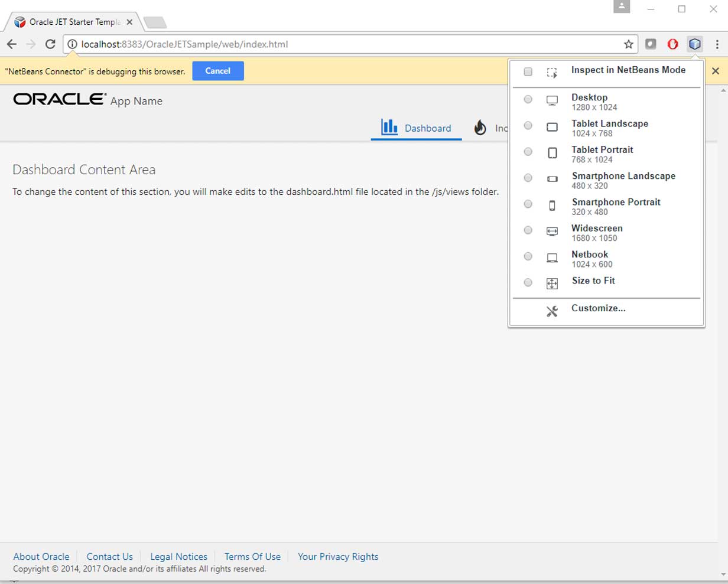
Task: Click the Chrome user profile icon
Action: point(622,7)
